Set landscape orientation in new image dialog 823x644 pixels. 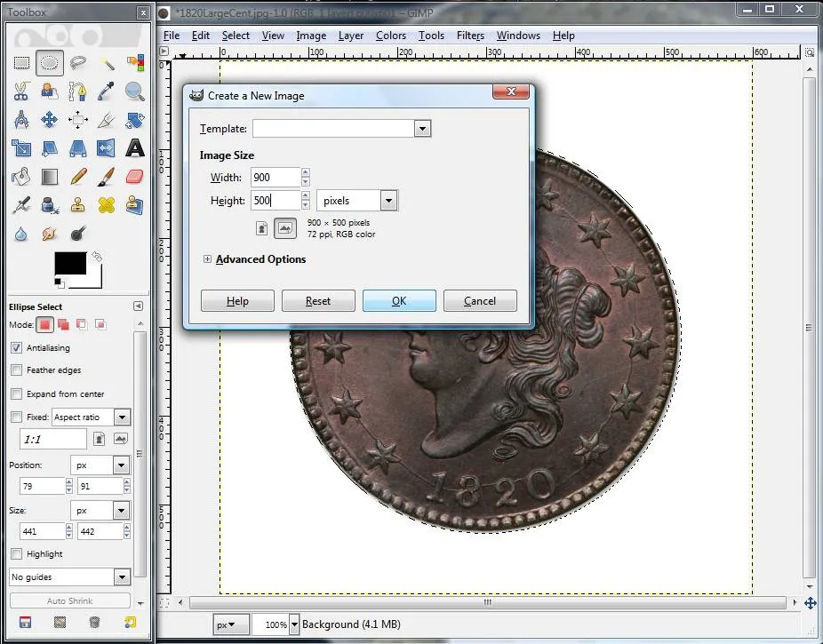tap(285, 228)
